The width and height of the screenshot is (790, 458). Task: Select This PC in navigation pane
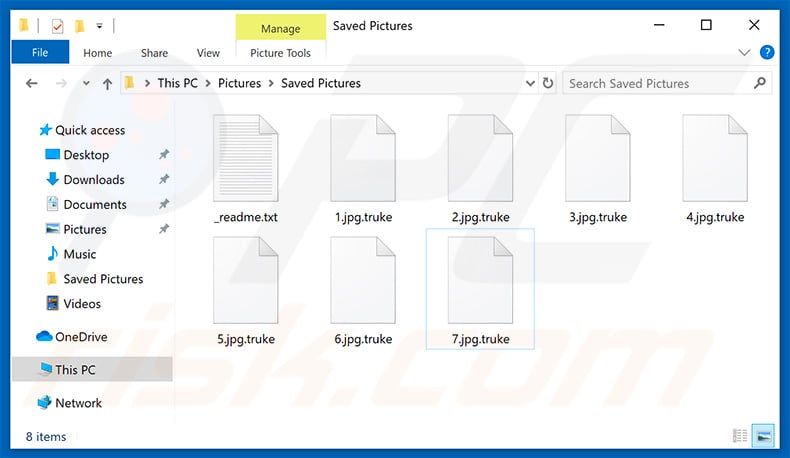click(x=92, y=369)
